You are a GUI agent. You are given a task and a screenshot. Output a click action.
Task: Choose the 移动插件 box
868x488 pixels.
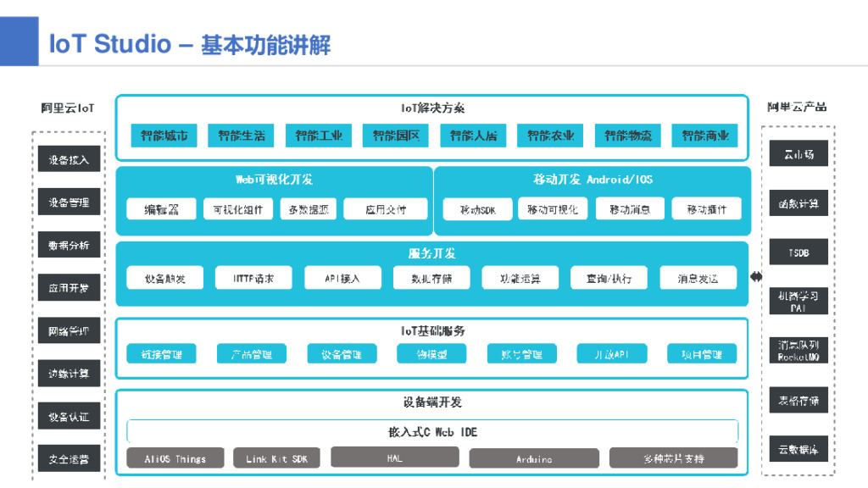tap(706, 209)
